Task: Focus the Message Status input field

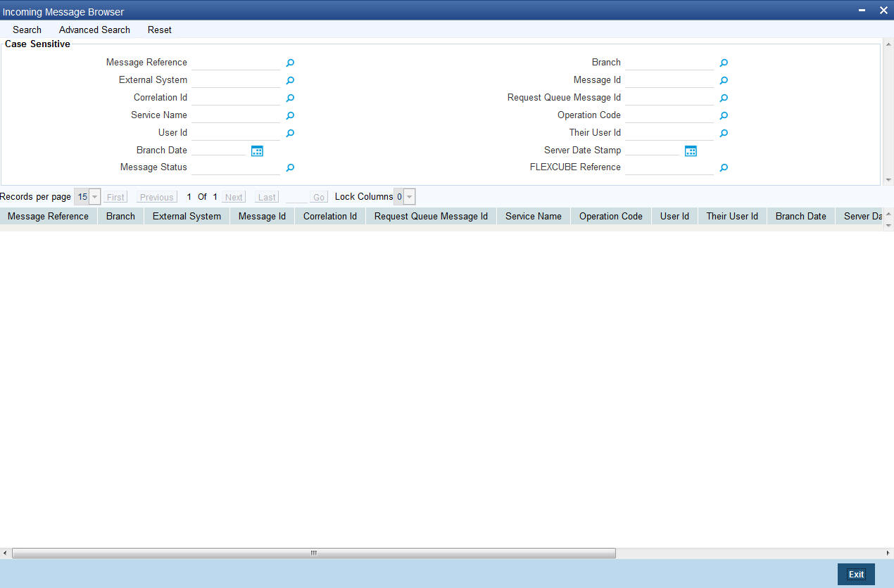Action: tap(236, 167)
